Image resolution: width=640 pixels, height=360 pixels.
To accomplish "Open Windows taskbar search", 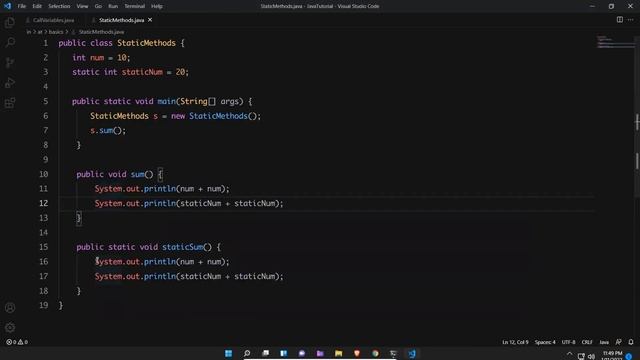I will [x=247, y=353].
